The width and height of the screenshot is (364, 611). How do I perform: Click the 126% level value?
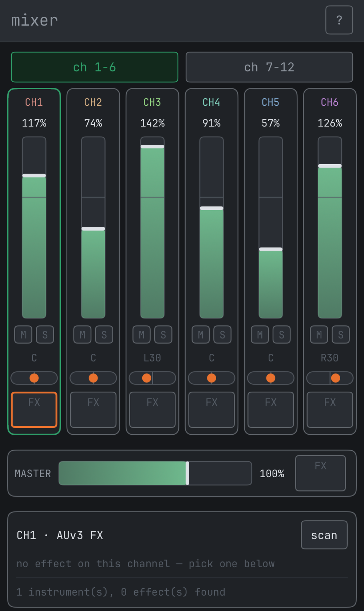[330, 123]
